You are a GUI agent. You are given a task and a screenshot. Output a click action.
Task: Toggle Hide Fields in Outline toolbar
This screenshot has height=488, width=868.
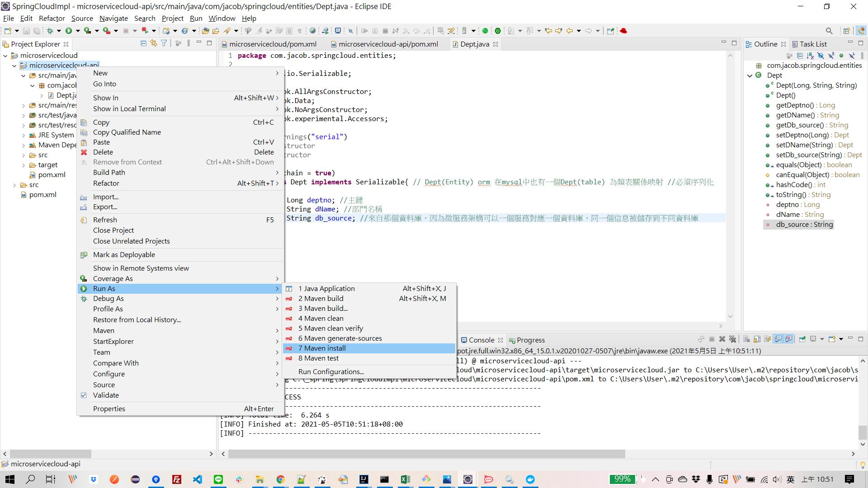point(821,56)
